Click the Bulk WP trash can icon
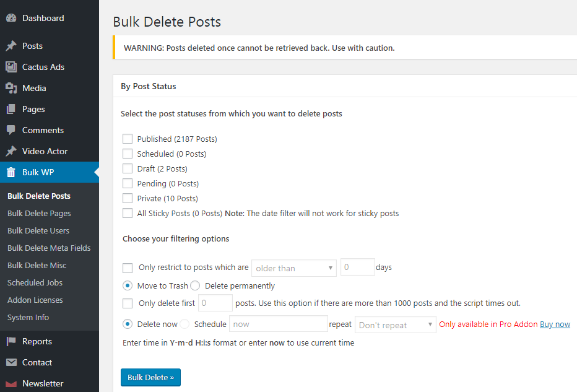 pyautogui.click(x=11, y=172)
